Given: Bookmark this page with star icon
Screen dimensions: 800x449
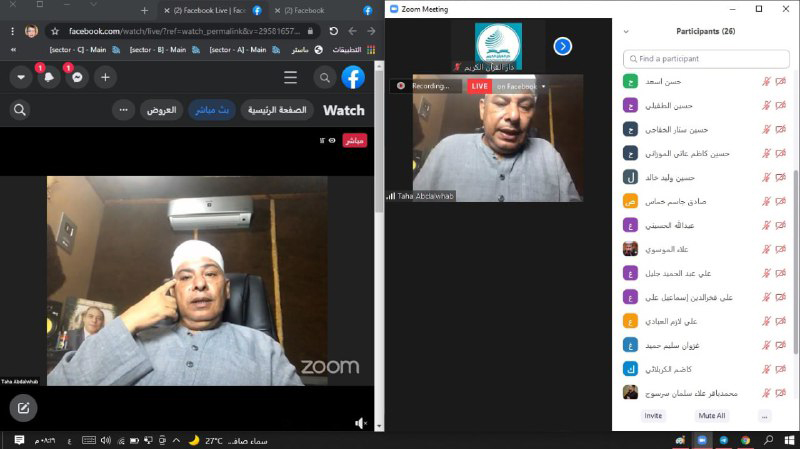Looking at the screenshot, I should pos(55,31).
